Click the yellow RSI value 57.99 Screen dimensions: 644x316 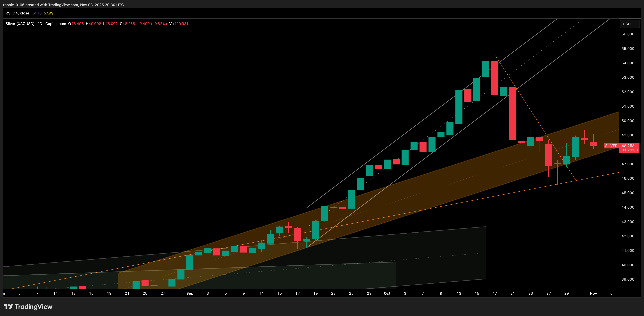click(48, 13)
